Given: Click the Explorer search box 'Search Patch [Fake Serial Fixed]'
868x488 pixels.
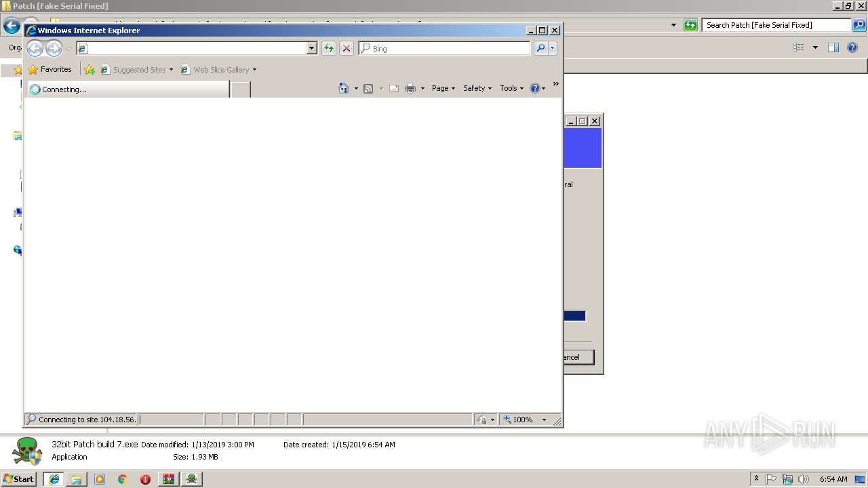Looking at the screenshot, I should pyautogui.click(x=777, y=25).
